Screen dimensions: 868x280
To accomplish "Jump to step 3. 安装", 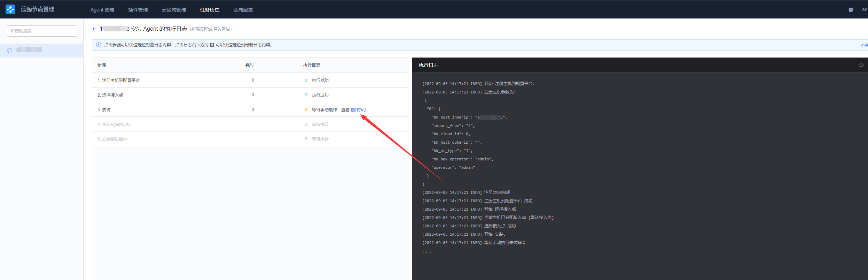I will coord(104,110).
